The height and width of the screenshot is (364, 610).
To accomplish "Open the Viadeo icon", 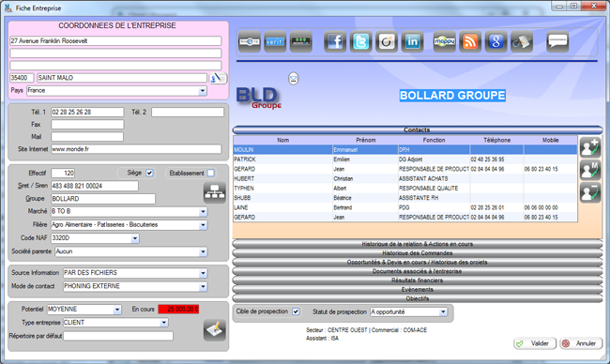I will pos(387,41).
